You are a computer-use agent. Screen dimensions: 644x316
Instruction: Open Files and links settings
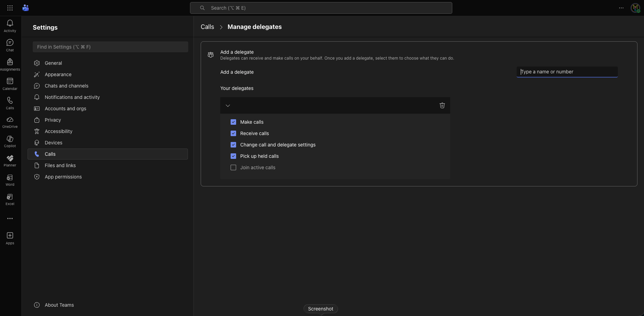tap(108, 165)
